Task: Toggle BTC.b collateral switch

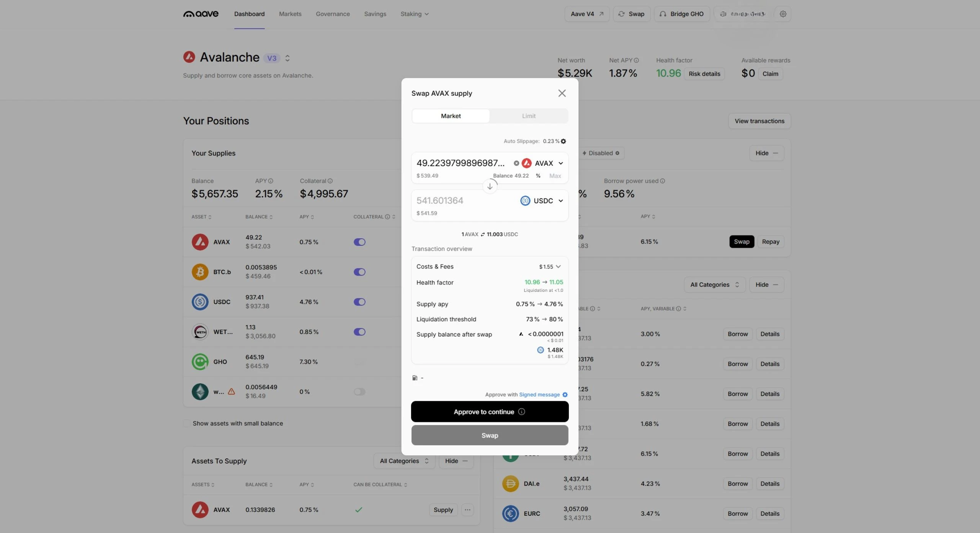Action: (x=359, y=272)
